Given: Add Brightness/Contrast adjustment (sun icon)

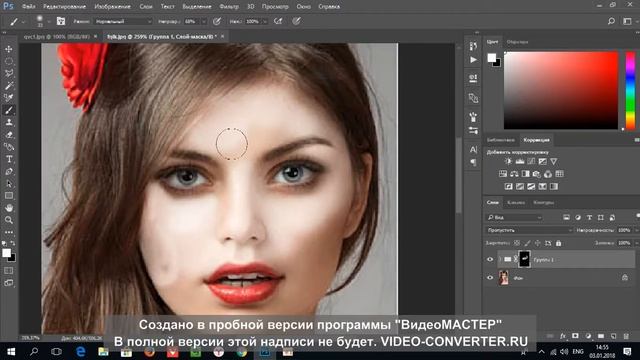Looking at the screenshot, I should click(508, 162).
